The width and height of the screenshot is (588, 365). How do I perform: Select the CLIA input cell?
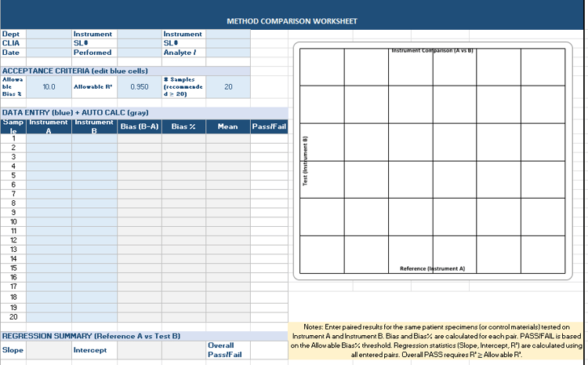tap(49, 43)
